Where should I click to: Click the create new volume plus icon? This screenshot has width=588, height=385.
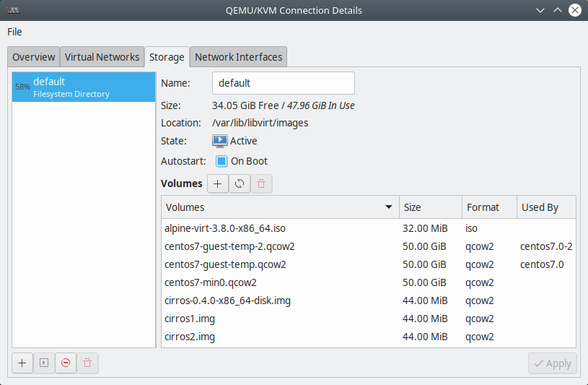coord(217,183)
